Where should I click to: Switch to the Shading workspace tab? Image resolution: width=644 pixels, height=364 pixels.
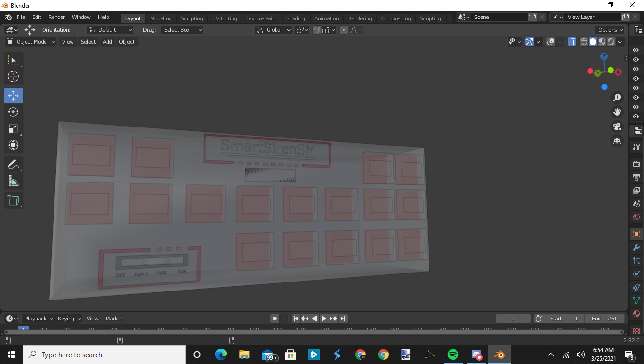pos(295,18)
